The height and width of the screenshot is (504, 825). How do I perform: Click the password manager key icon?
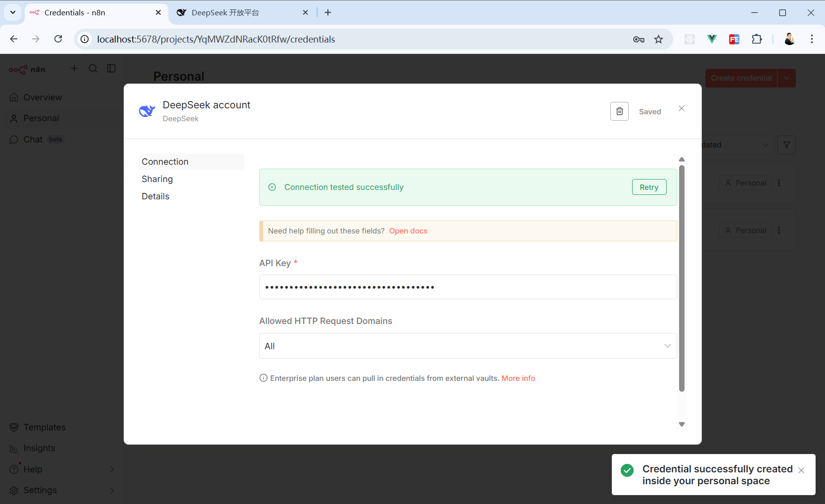tap(639, 39)
